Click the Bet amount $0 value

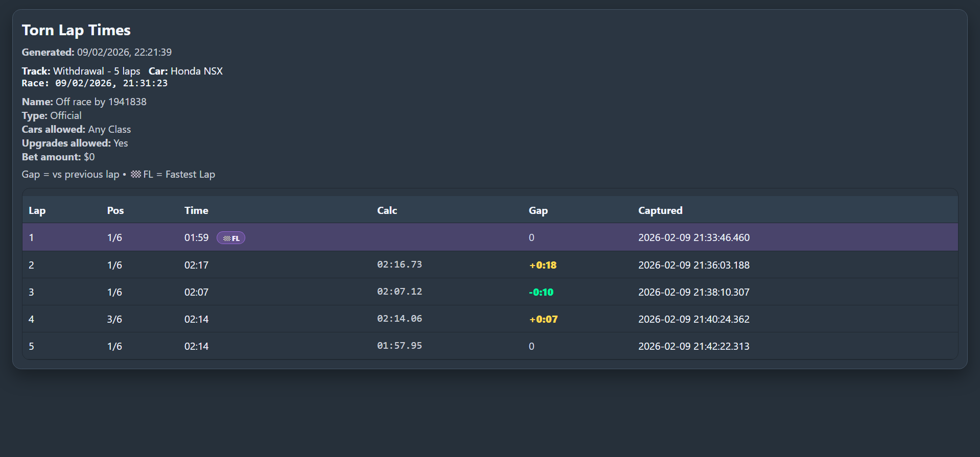[89, 157]
